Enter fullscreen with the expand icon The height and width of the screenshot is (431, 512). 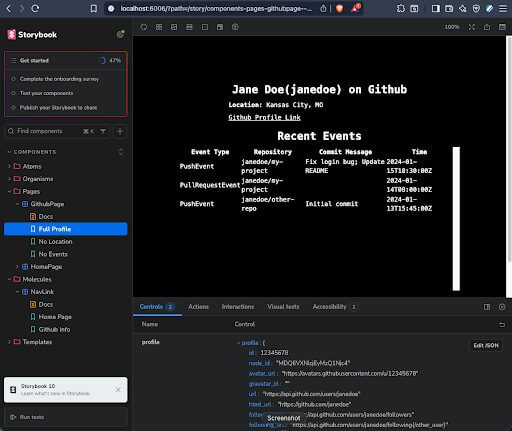pyautogui.click(x=471, y=27)
